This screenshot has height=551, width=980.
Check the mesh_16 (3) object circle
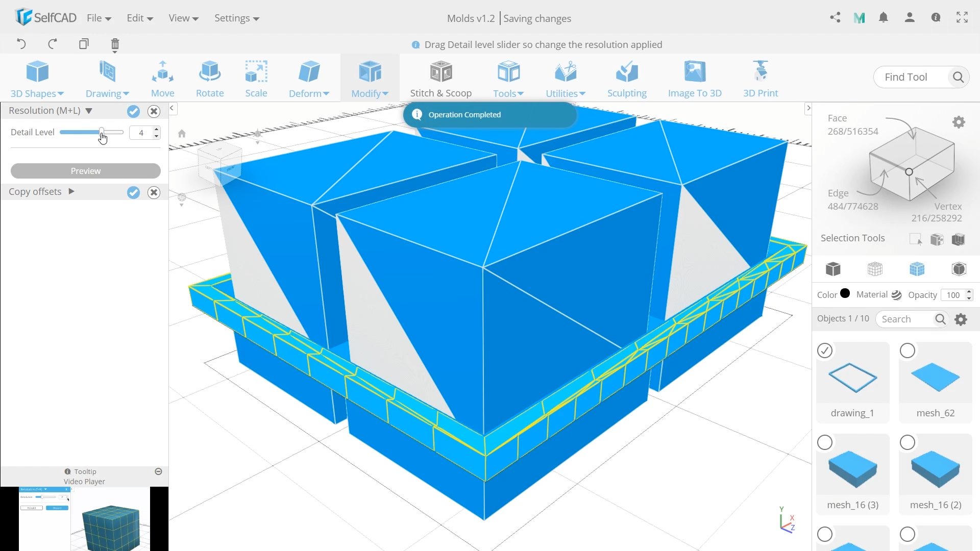[825, 442]
